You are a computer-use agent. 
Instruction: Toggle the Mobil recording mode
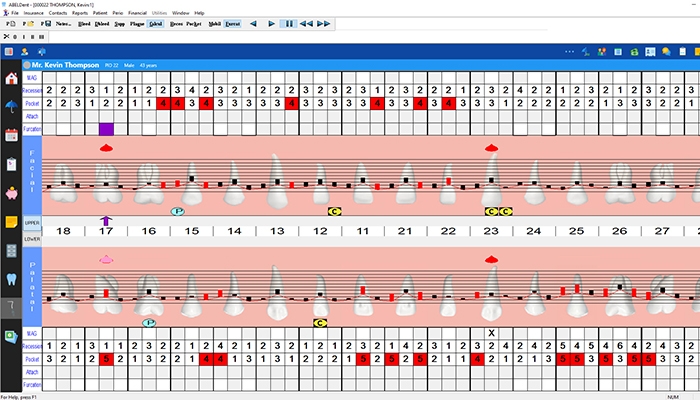point(214,24)
